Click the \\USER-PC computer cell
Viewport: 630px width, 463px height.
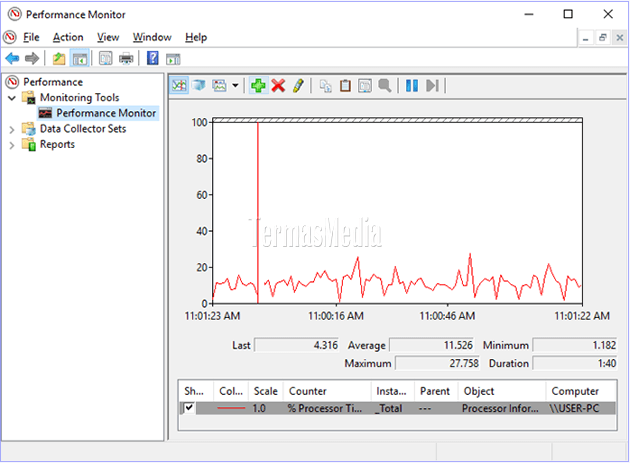pyautogui.click(x=575, y=408)
